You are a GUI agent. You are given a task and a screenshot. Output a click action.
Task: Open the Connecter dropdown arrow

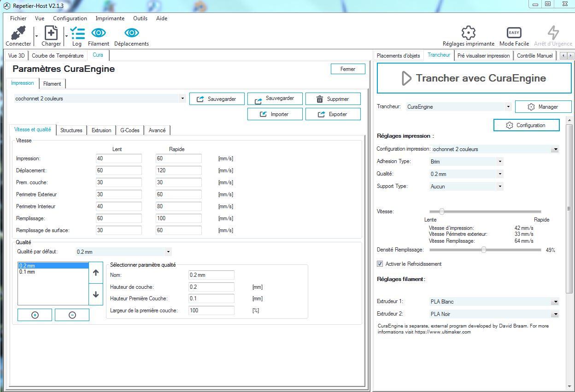point(36,35)
